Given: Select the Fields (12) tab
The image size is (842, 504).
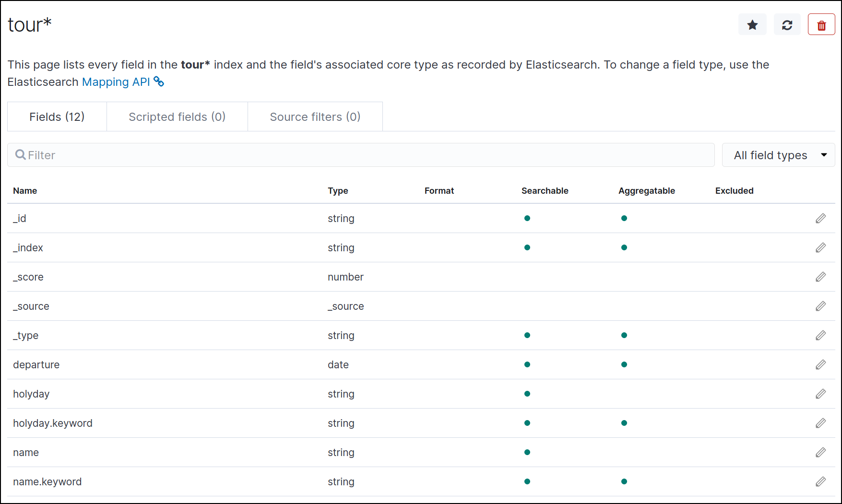Looking at the screenshot, I should click(x=57, y=117).
